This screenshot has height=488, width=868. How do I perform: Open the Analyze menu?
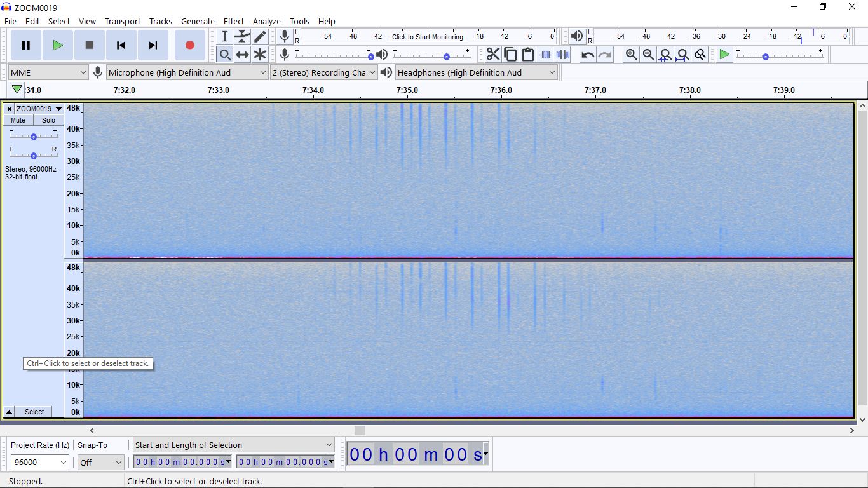pyautogui.click(x=266, y=21)
